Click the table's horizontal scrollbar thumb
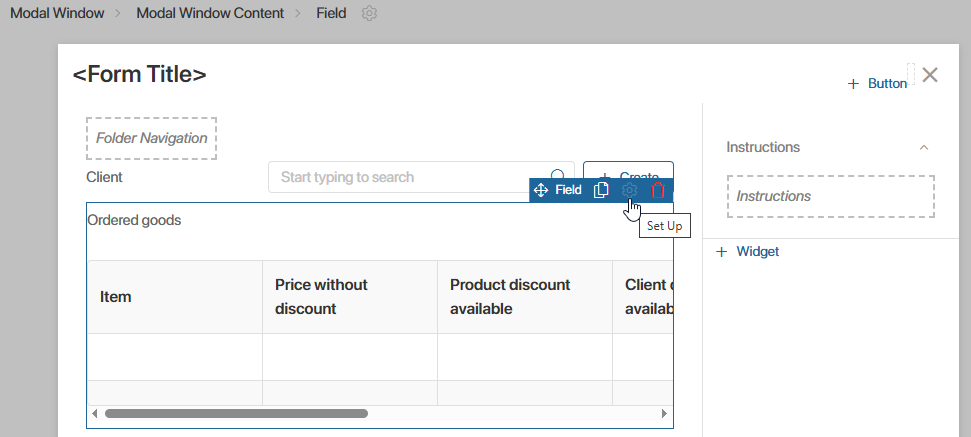The width and height of the screenshot is (971, 437). 236,413
